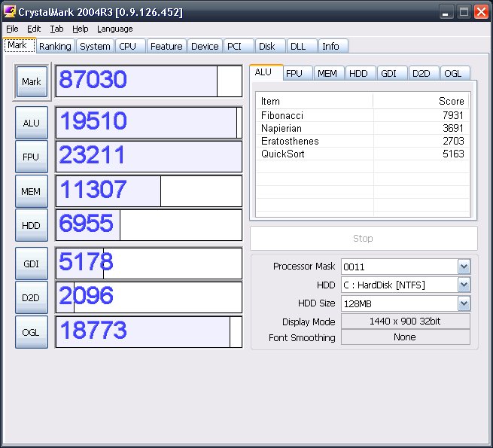Open the Edit menu
493x448 pixels.
coord(34,29)
